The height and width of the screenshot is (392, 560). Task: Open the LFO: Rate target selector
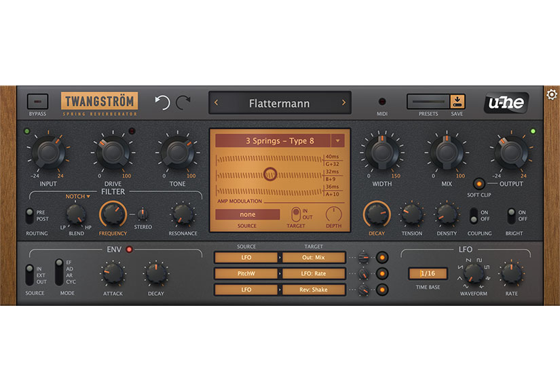pos(314,273)
